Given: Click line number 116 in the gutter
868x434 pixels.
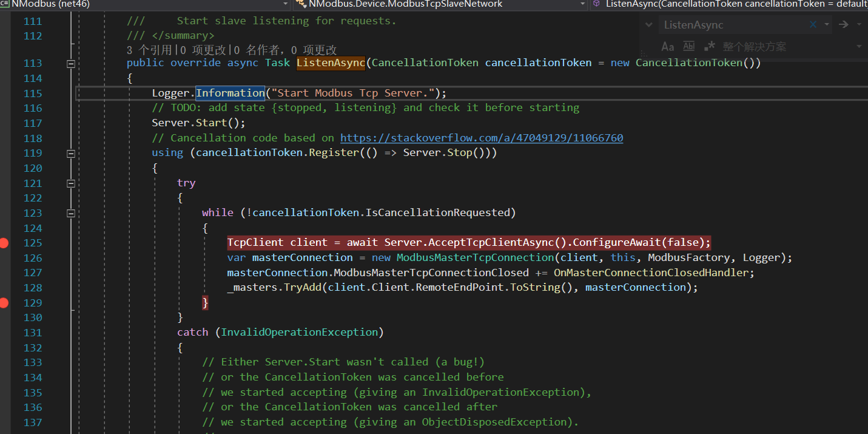Looking at the screenshot, I should (33, 108).
